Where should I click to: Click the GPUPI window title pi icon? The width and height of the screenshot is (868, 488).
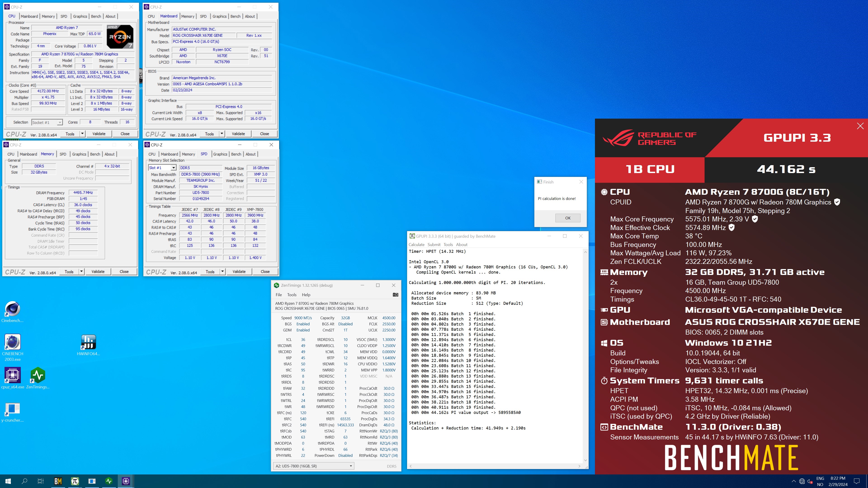pyautogui.click(x=412, y=236)
